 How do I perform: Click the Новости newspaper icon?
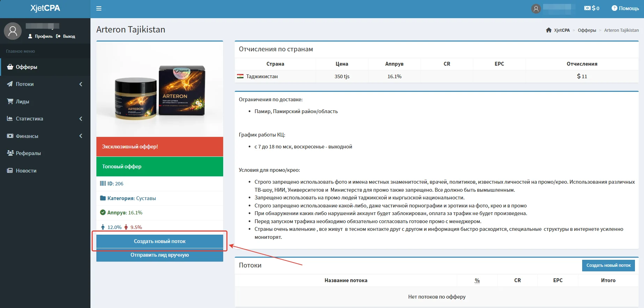click(10, 170)
